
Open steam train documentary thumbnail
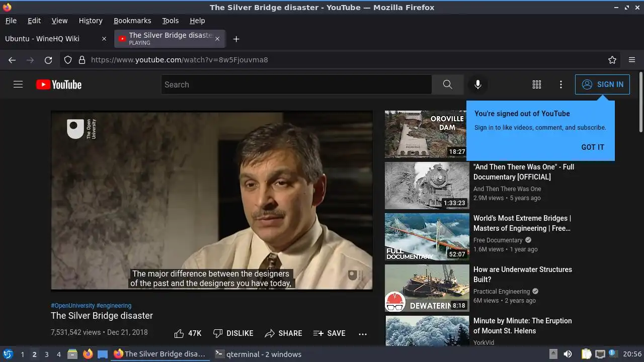pos(427,186)
